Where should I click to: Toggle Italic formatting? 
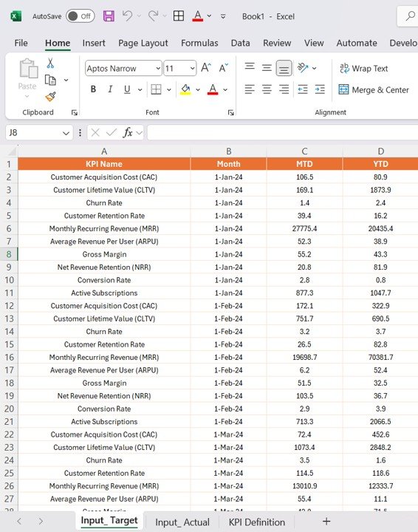point(110,89)
